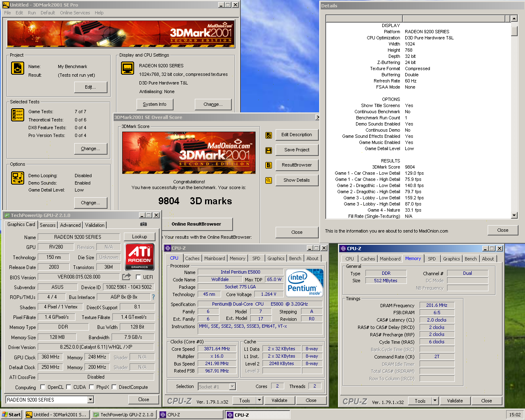The height and width of the screenshot is (420, 525).
Task: Click the Intel Pentium inside logo
Action: [305, 283]
